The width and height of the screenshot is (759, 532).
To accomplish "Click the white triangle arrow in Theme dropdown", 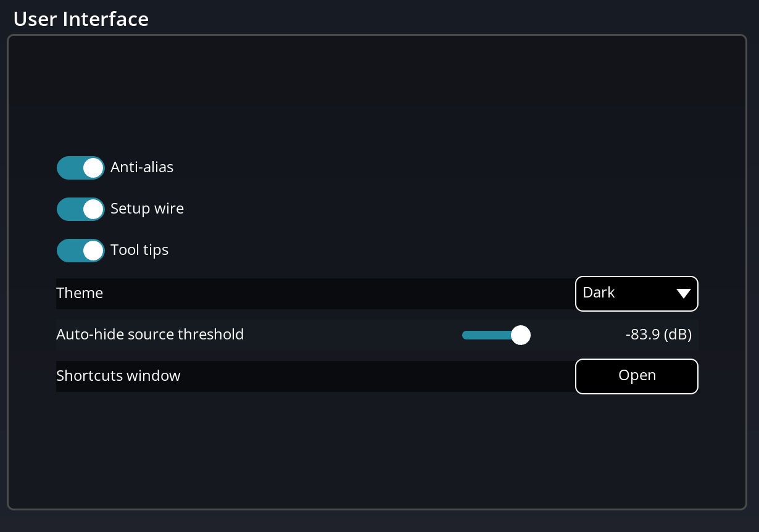I will click(x=683, y=294).
